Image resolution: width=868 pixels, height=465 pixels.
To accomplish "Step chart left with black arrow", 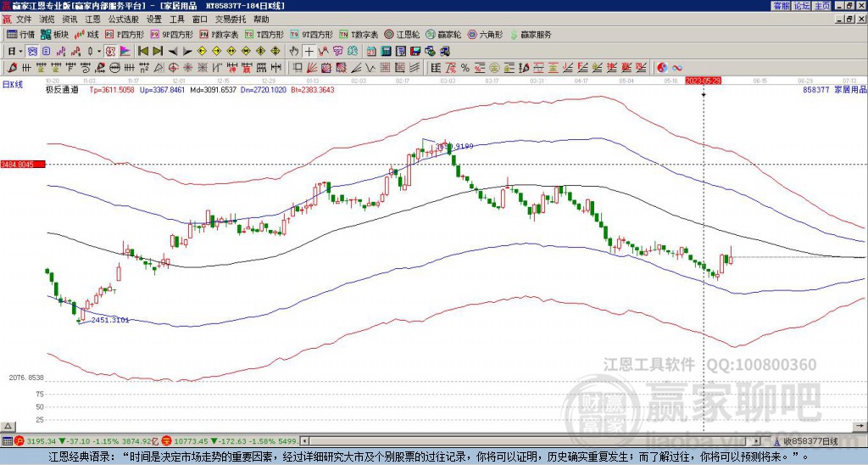I will [x=173, y=52].
